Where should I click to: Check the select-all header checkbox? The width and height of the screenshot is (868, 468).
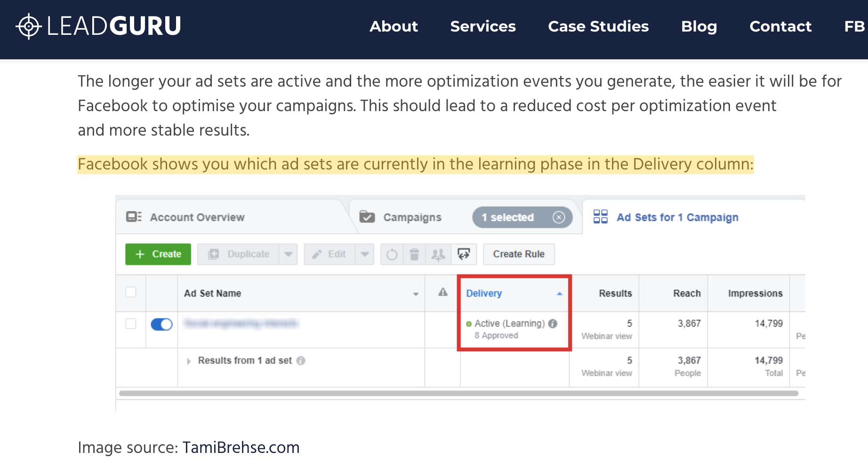tap(130, 293)
